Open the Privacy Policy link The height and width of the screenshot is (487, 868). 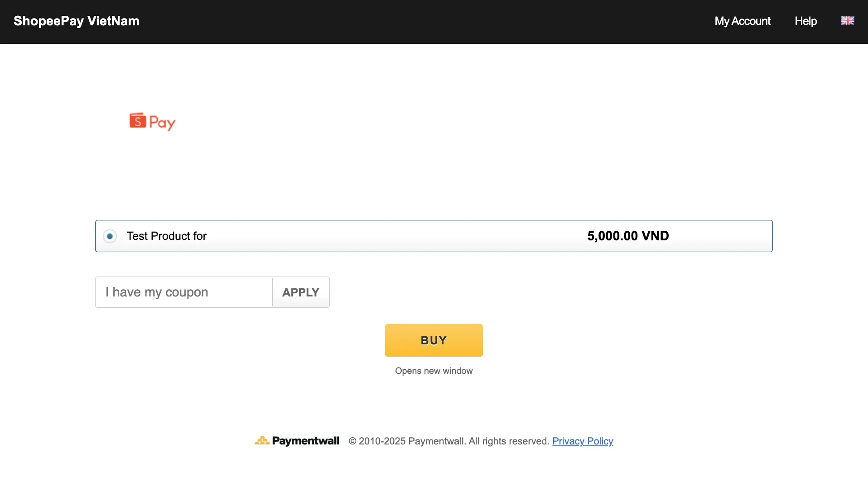pyautogui.click(x=582, y=441)
